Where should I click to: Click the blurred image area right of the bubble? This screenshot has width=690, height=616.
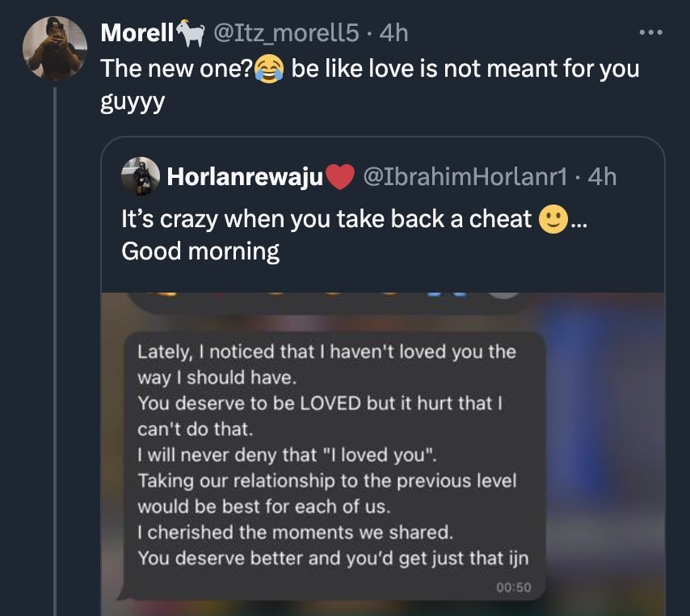click(606, 453)
